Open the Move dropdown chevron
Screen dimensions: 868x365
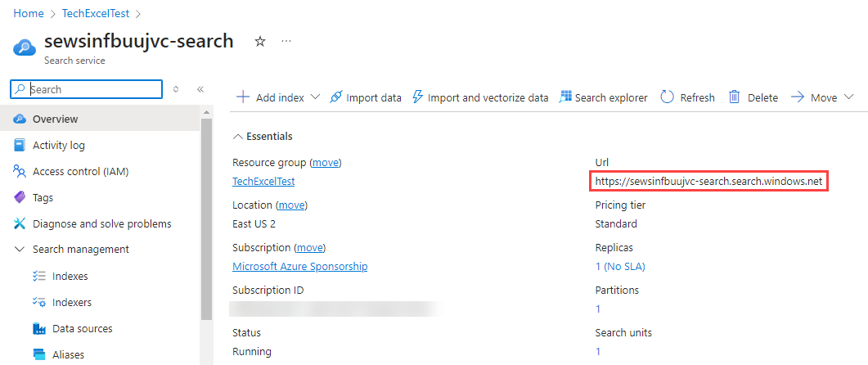(849, 97)
